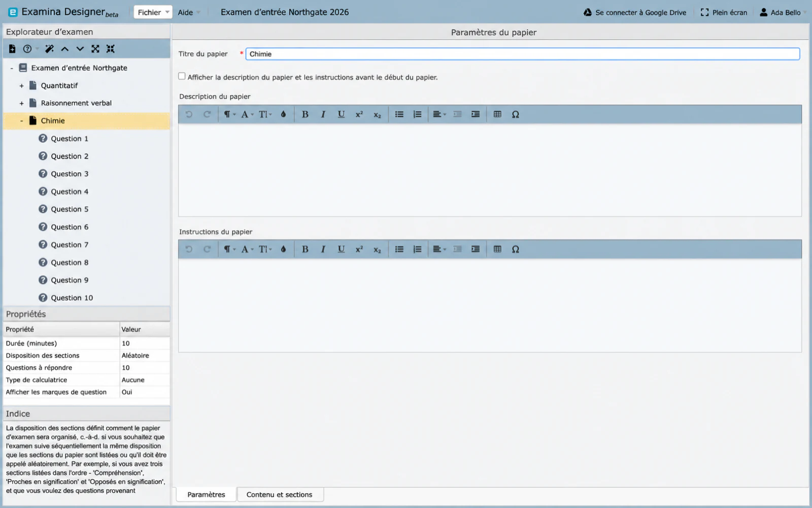This screenshot has height=508, width=812.
Task: Move selected item up with the chevron-up icon
Action: 65,49
